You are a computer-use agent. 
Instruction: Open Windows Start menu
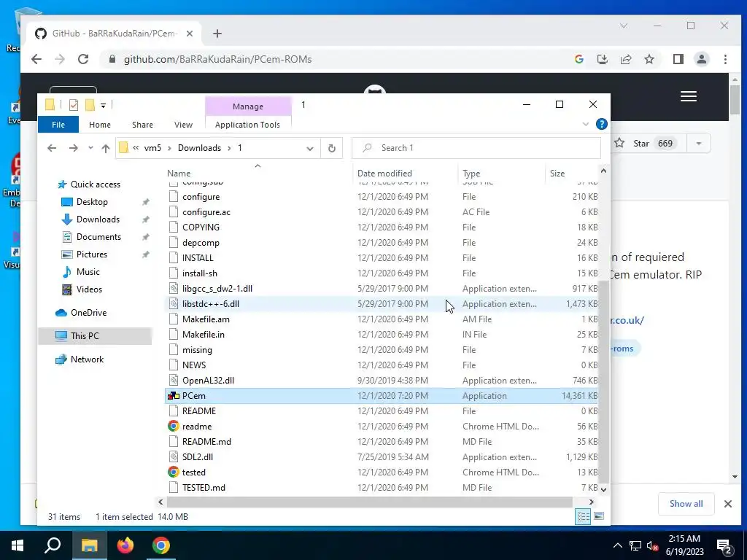point(18,545)
